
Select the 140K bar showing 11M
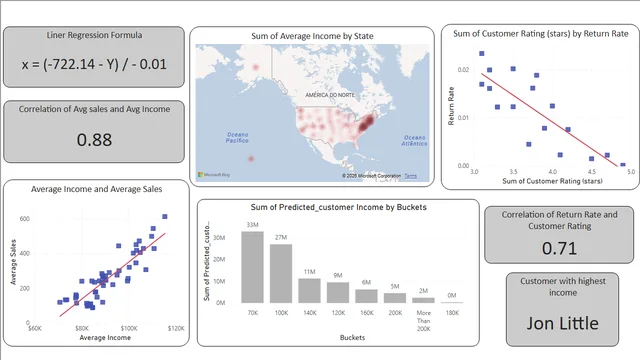point(309,291)
